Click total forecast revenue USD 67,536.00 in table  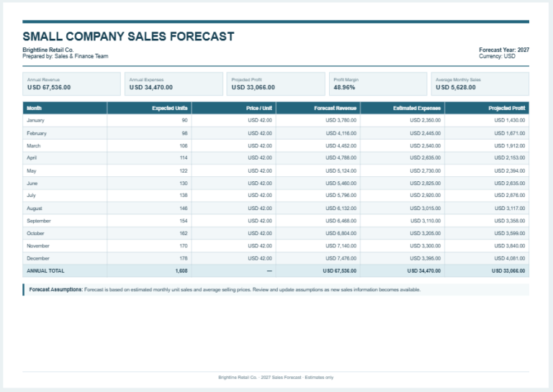click(340, 271)
